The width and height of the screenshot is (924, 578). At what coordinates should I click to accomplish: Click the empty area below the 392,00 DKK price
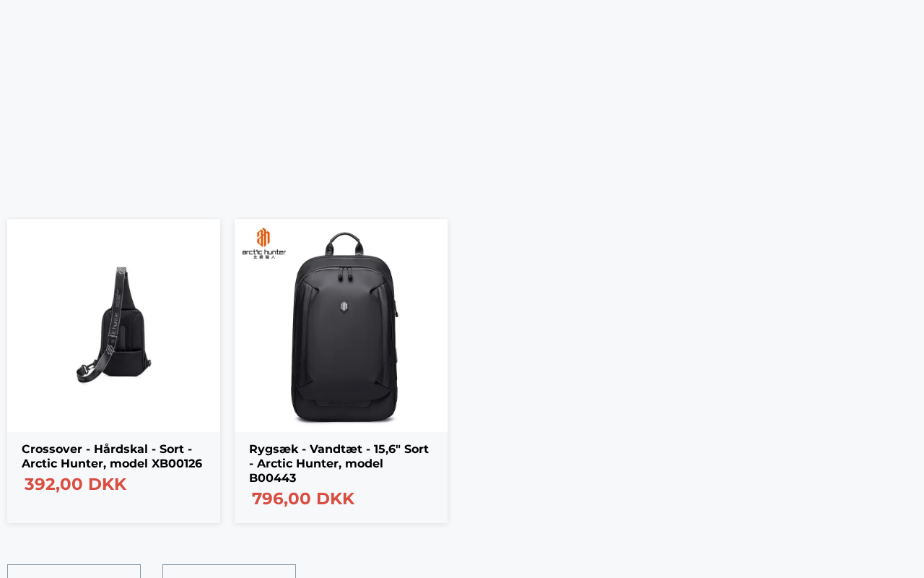tap(113, 509)
